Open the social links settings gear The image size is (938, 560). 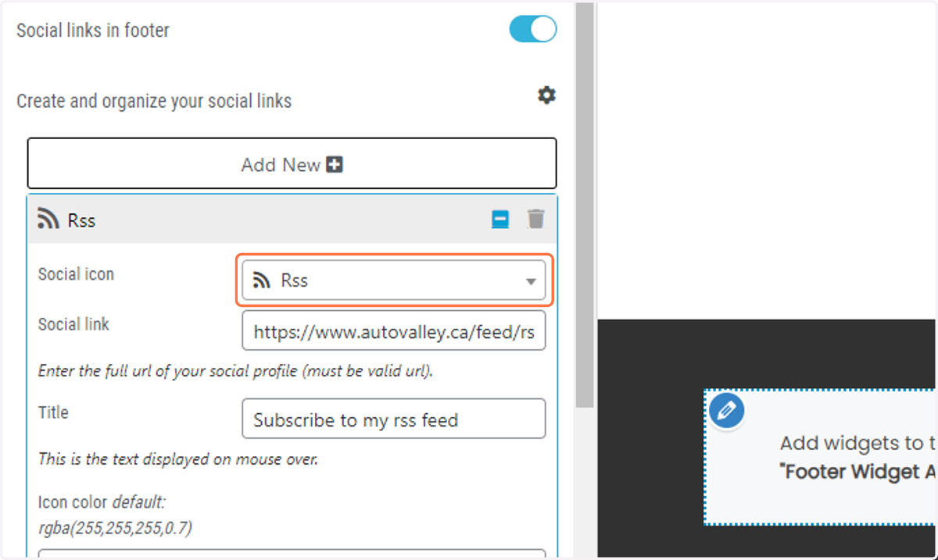[x=546, y=95]
